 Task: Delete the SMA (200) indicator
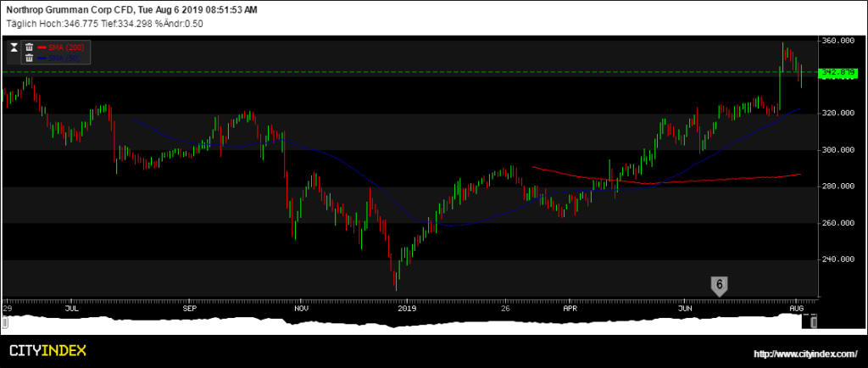tap(30, 47)
